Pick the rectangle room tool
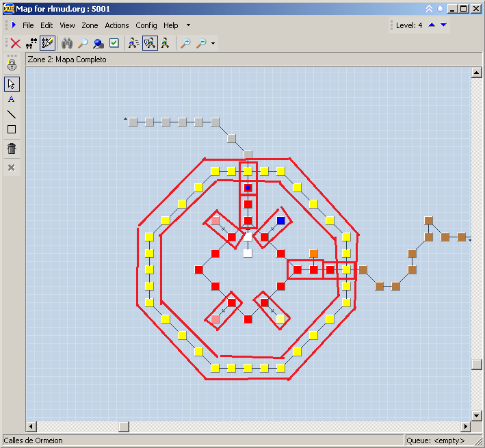485x448 pixels. coord(12,129)
